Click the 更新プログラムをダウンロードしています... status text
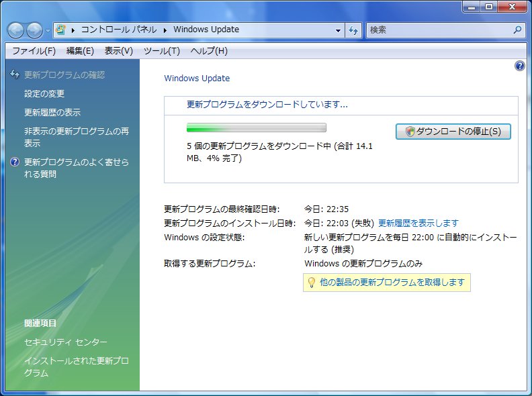 (267, 105)
